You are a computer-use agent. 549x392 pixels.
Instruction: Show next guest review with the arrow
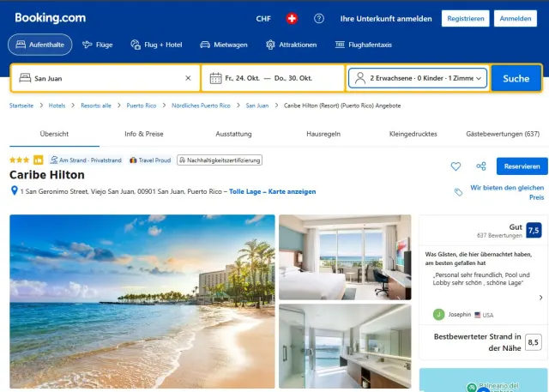(x=540, y=298)
